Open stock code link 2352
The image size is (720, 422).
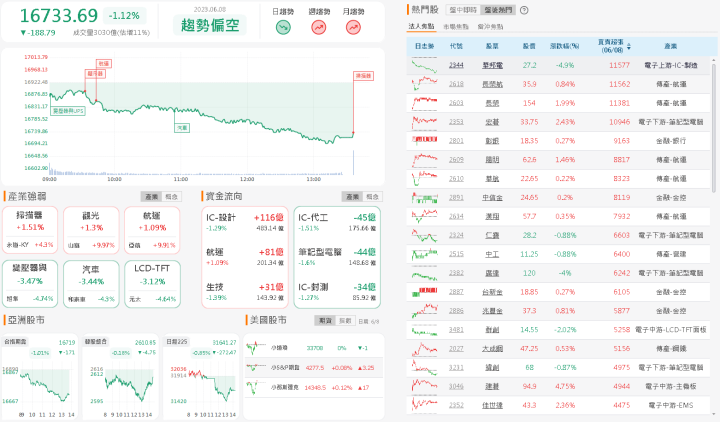click(x=456, y=405)
